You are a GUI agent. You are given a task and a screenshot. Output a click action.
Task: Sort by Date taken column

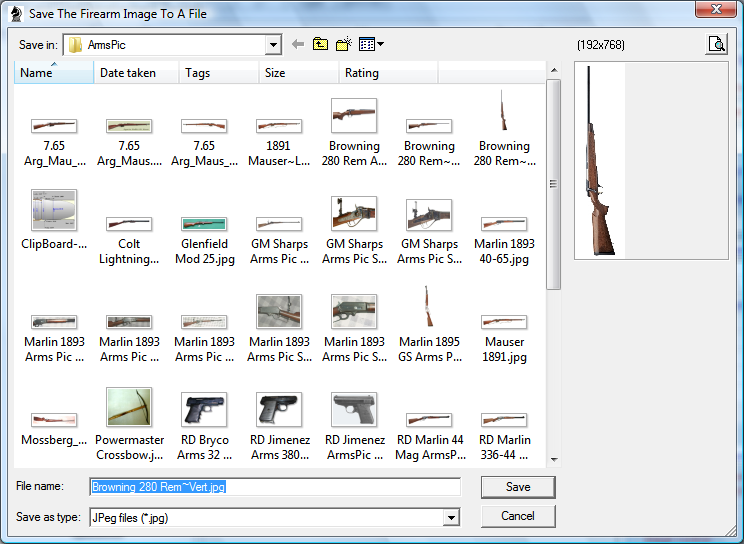(x=136, y=73)
